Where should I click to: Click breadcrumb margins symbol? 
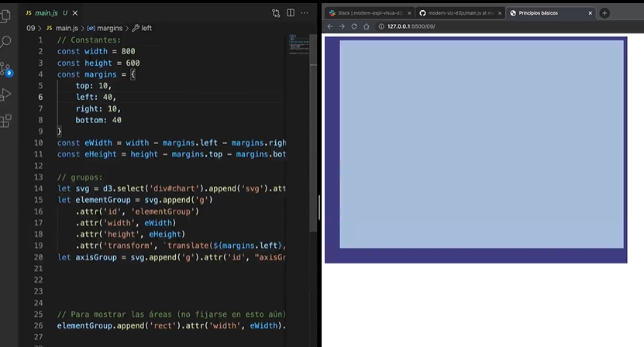(105, 28)
